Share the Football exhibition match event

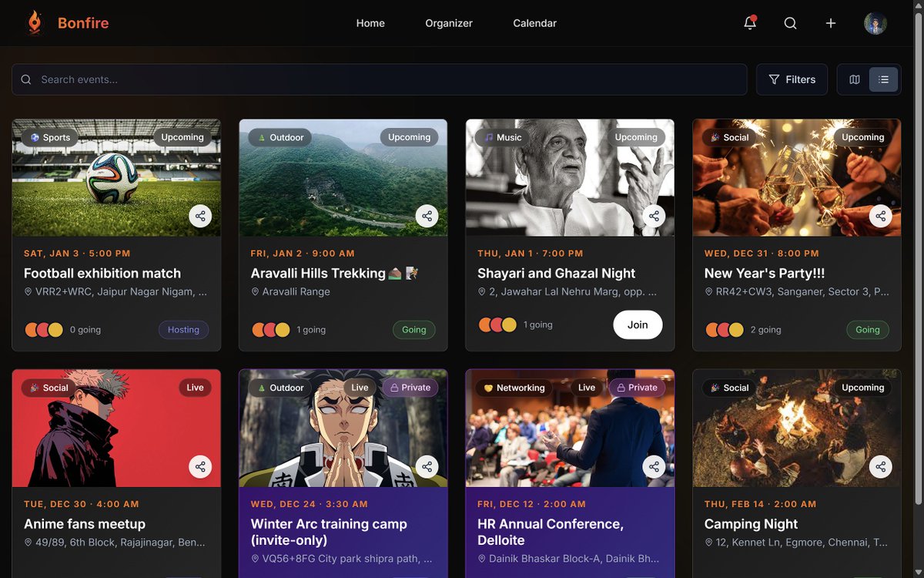(200, 216)
